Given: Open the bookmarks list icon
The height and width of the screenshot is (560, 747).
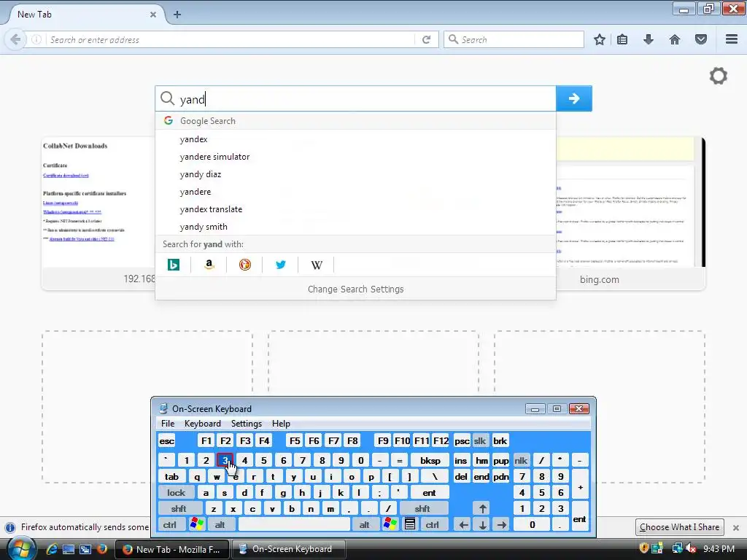Looking at the screenshot, I should pyautogui.click(x=622, y=39).
